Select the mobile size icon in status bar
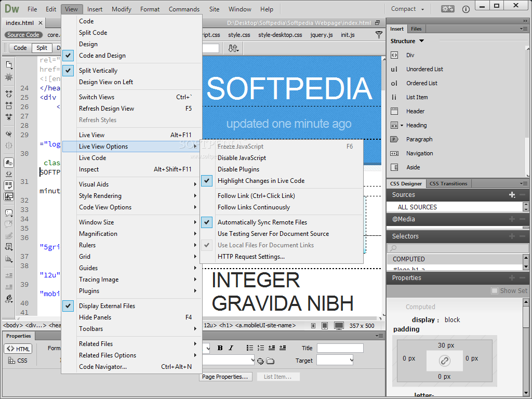532x399 pixels. point(313,326)
